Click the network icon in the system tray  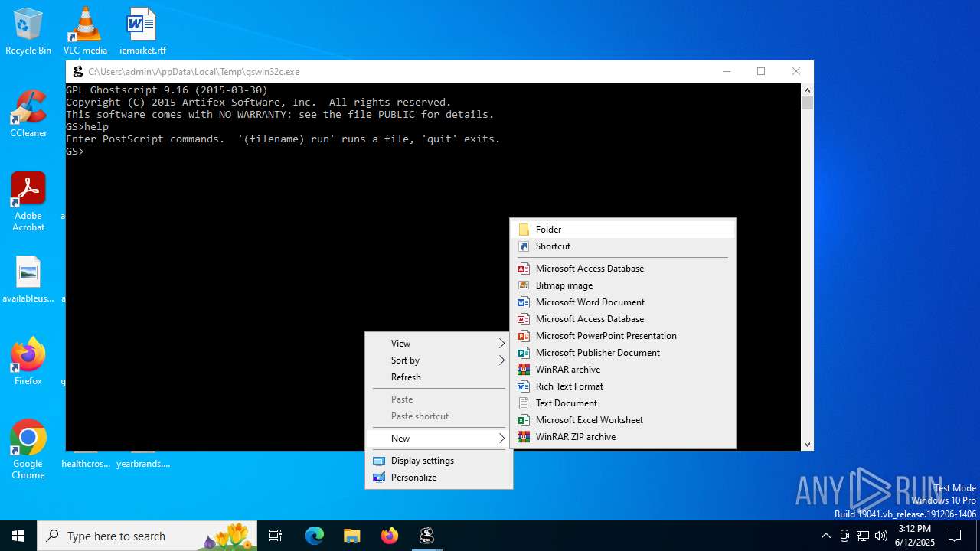click(863, 536)
